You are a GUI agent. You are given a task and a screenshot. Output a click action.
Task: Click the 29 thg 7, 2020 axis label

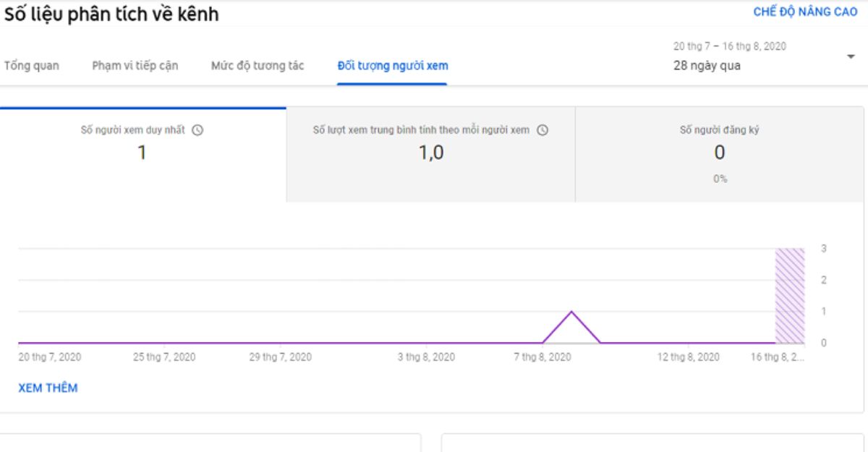coord(281,357)
